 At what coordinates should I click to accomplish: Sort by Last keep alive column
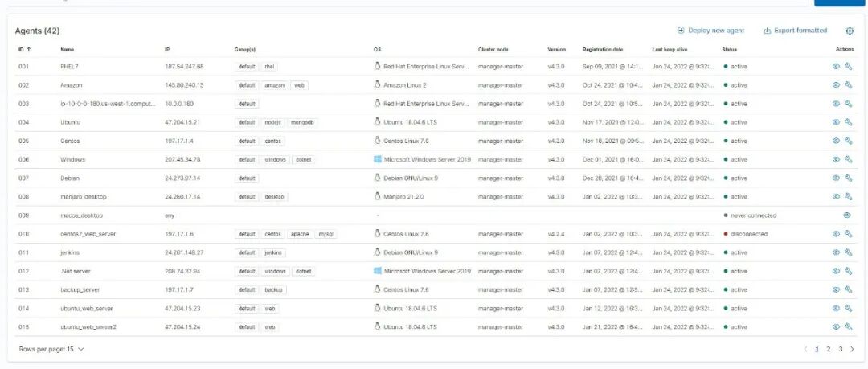coord(669,49)
